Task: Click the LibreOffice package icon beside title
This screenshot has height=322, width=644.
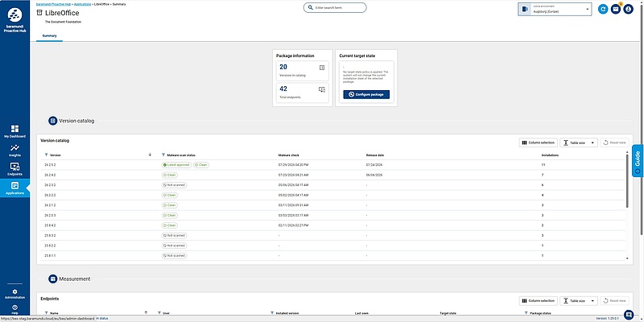Action: 39,13
